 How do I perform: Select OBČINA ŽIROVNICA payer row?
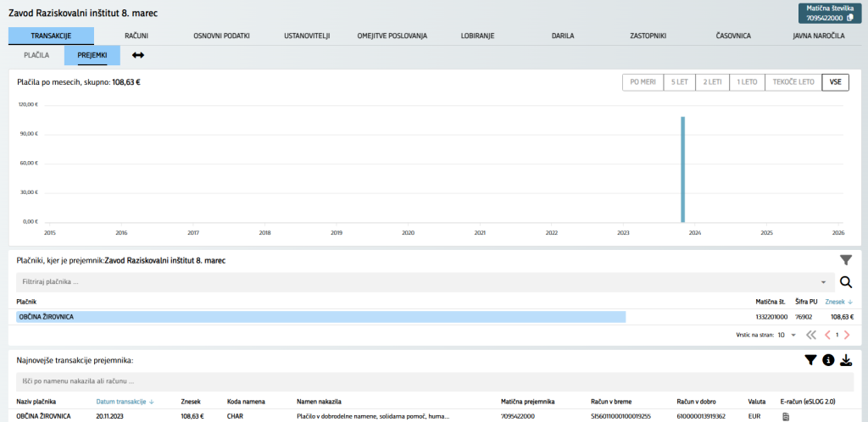(320, 316)
